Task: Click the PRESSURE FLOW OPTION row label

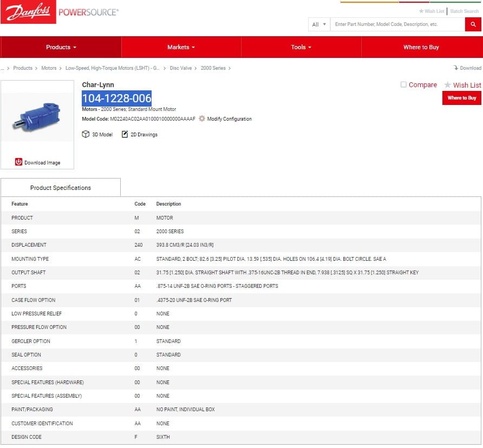Action: click(39, 327)
